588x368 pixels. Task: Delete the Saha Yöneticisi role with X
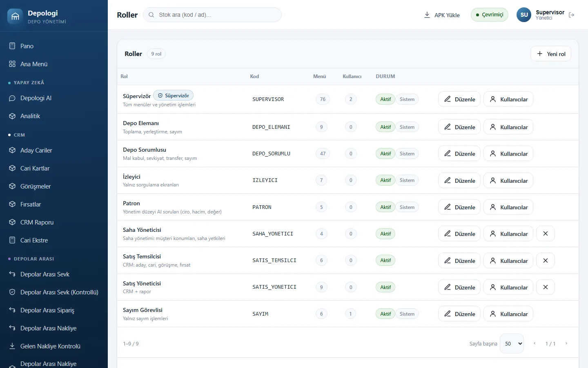(x=545, y=233)
